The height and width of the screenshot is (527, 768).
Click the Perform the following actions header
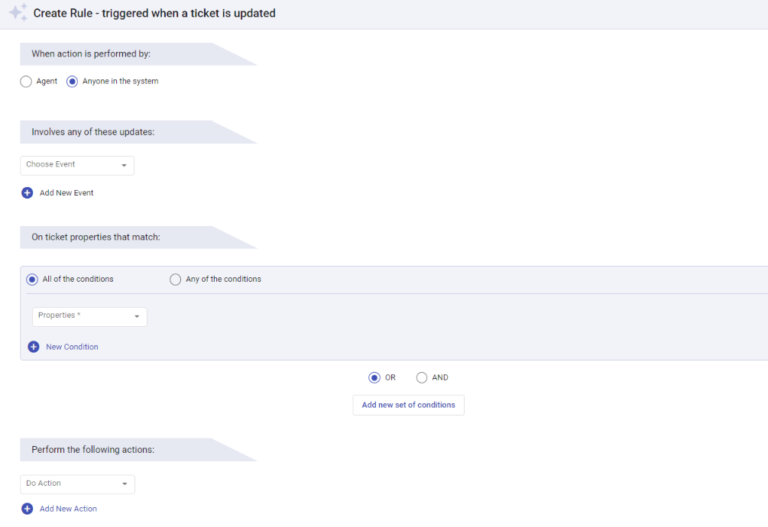(93, 450)
